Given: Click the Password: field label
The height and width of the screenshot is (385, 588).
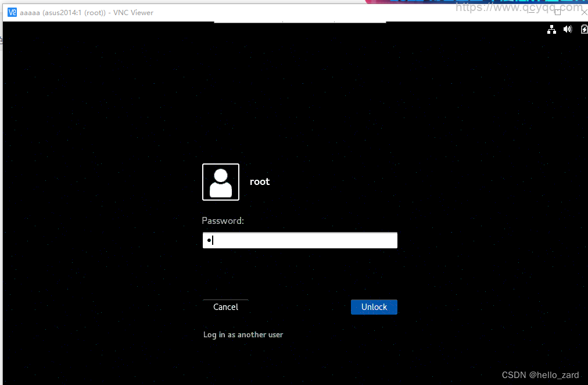Looking at the screenshot, I should [x=223, y=221].
